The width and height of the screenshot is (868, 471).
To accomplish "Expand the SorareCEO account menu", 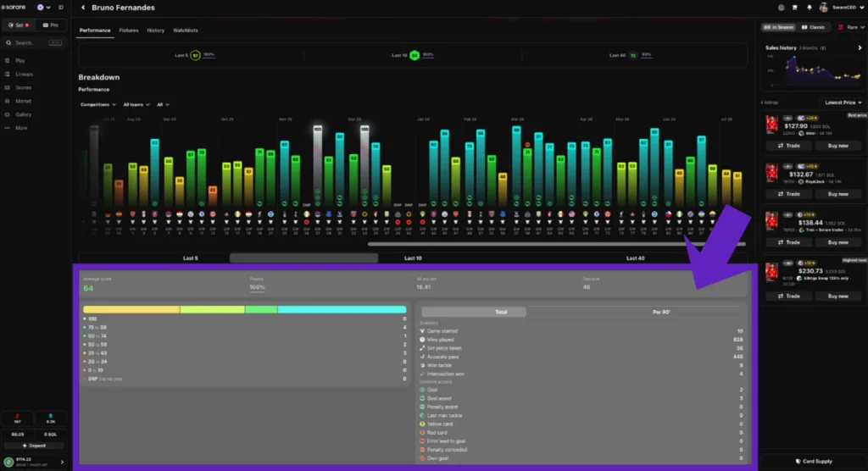I will 862,8.
